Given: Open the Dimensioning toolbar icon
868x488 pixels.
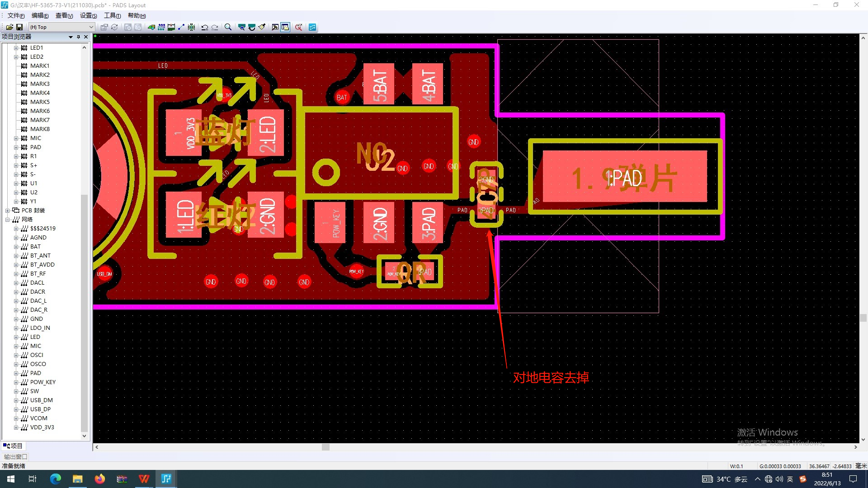Looking at the screenshot, I should tap(171, 27).
